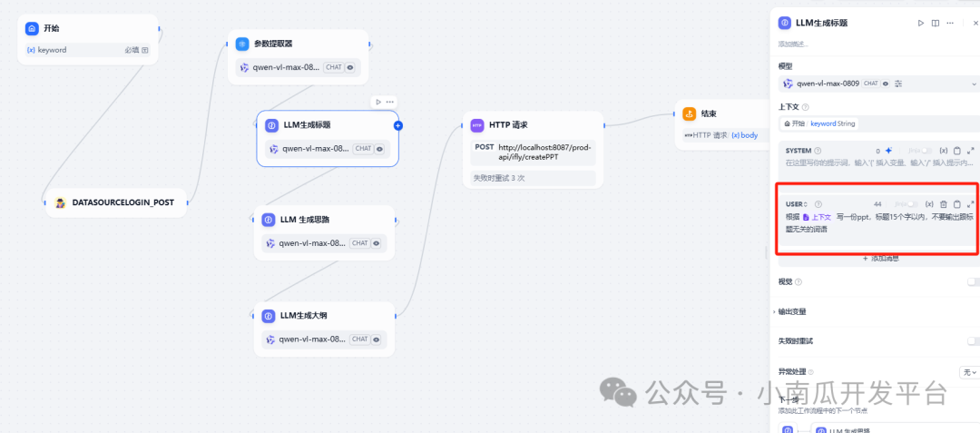Open the qwen-vl-max-0809 model dropdown
Screen dimensions: 980x433
[878, 84]
